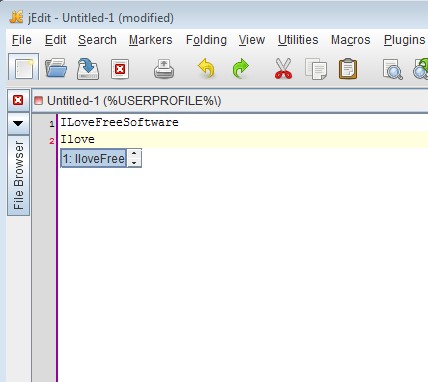Click up arrow in completion popup scrollbar
Viewport: 428px width, 382px height.
click(x=134, y=154)
